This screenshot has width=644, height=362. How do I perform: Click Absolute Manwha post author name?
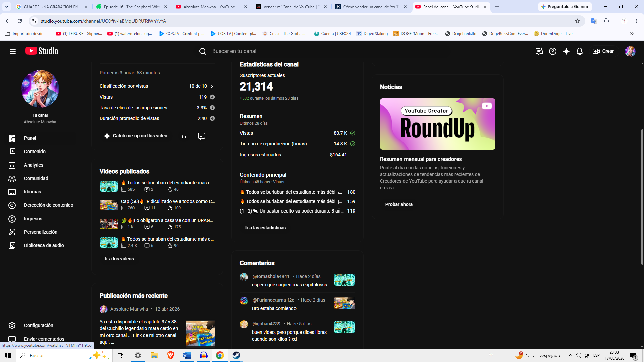[x=129, y=309]
